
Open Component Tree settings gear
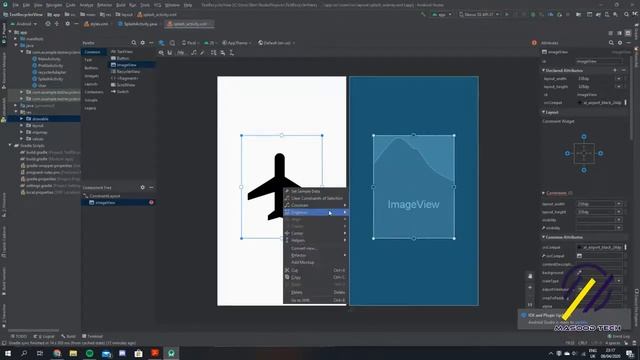click(142, 187)
